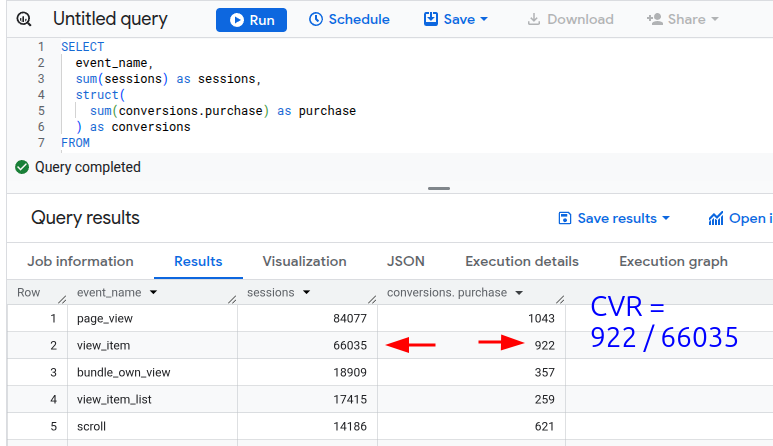Open the Share dropdown menu

[x=683, y=20]
